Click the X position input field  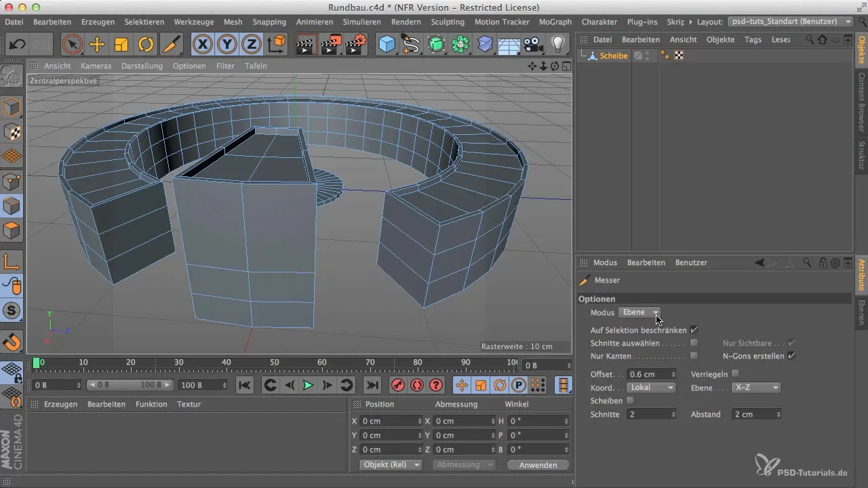392,421
